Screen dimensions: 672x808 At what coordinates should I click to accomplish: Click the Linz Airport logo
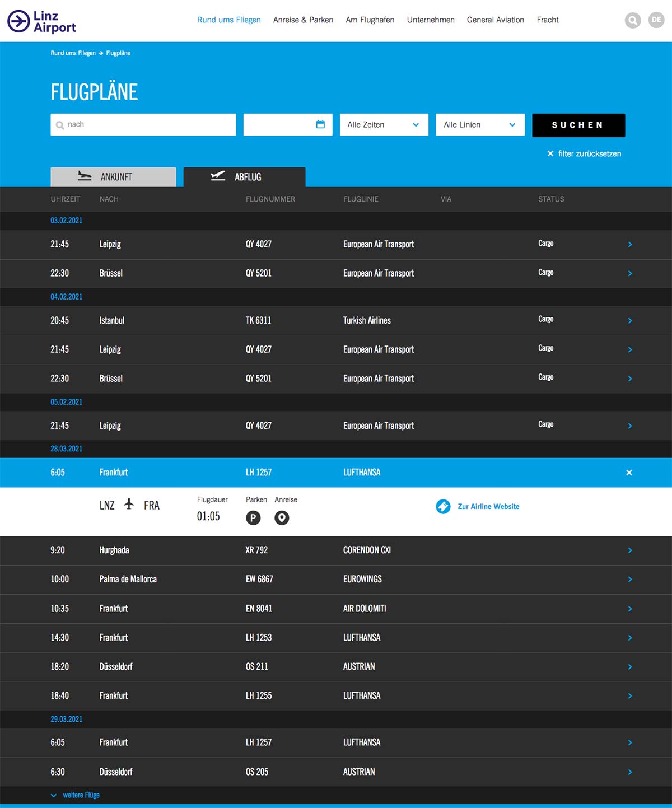42,21
